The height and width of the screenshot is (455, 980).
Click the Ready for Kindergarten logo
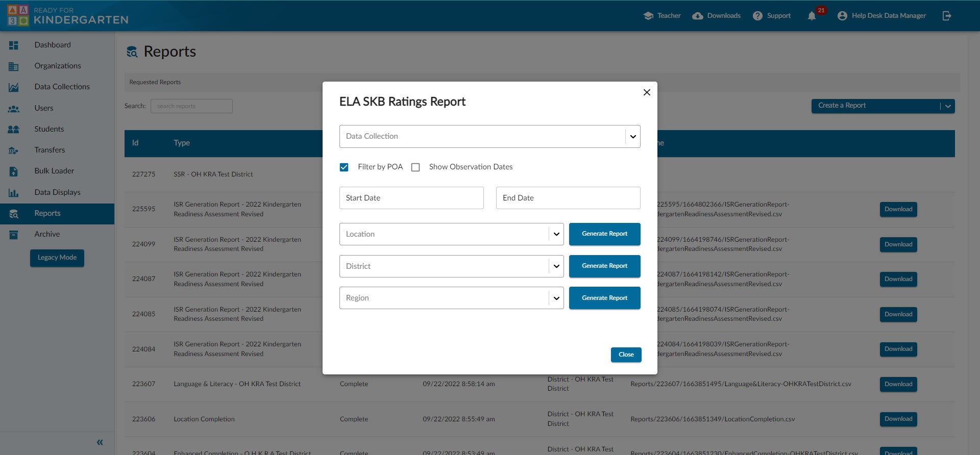pyautogui.click(x=68, y=16)
